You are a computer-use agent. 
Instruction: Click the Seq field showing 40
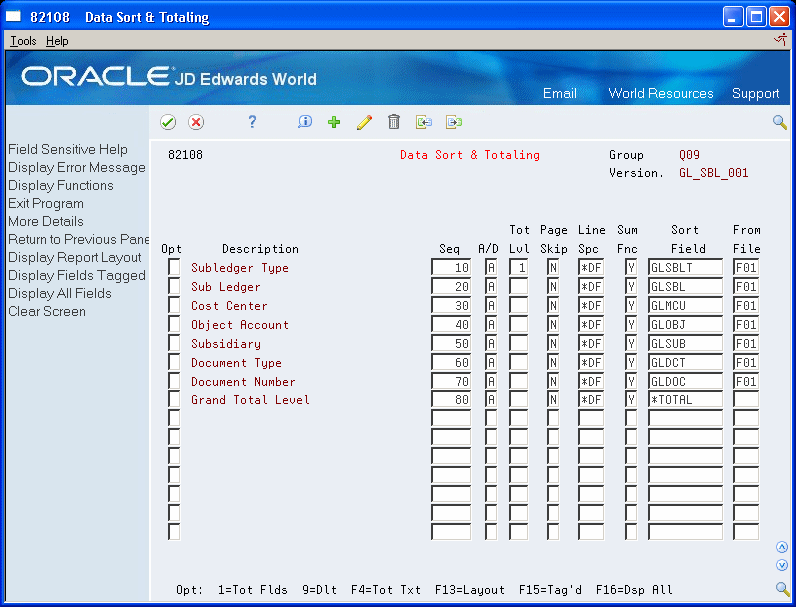[451, 324]
